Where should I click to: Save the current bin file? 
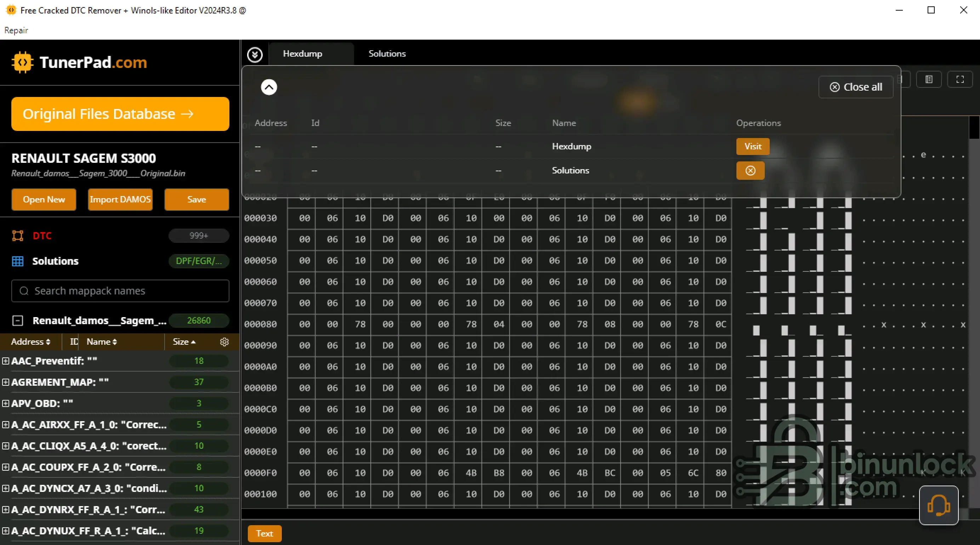coord(197,200)
